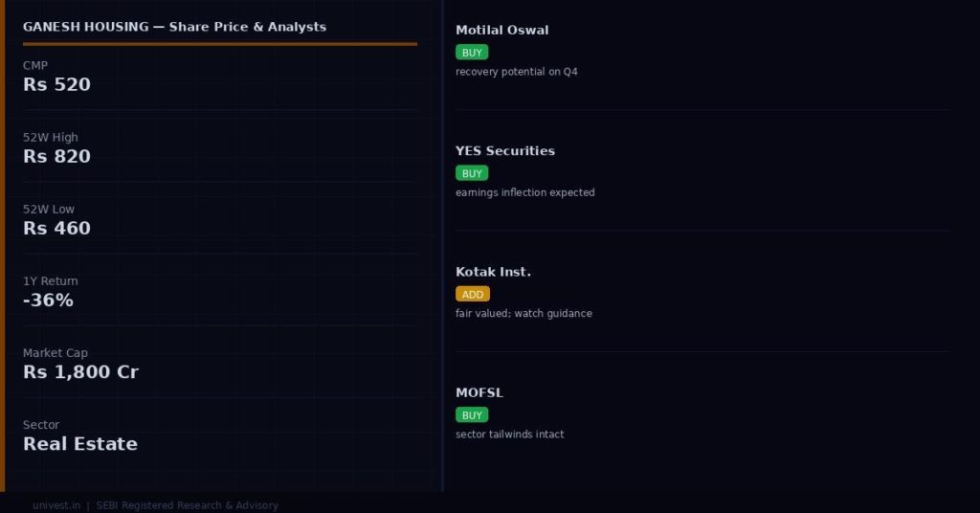Click the BUY badge under MOFSL
This screenshot has height=513, width=980.
(472, 415)
